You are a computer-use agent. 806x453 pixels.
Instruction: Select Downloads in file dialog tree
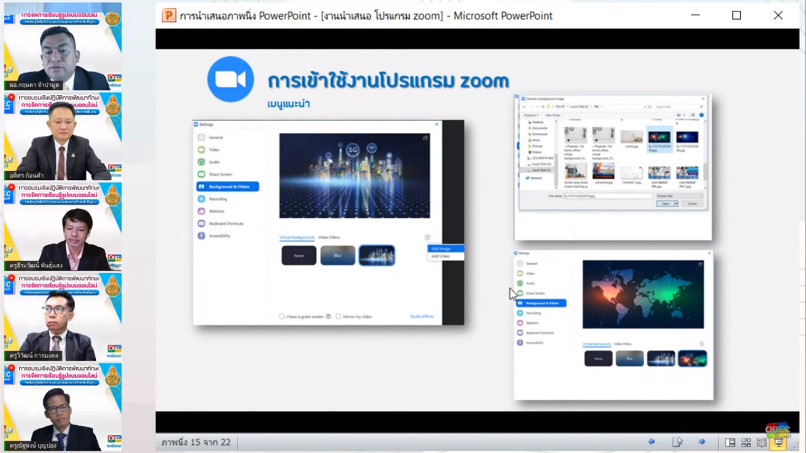click(x=540, y=134)
